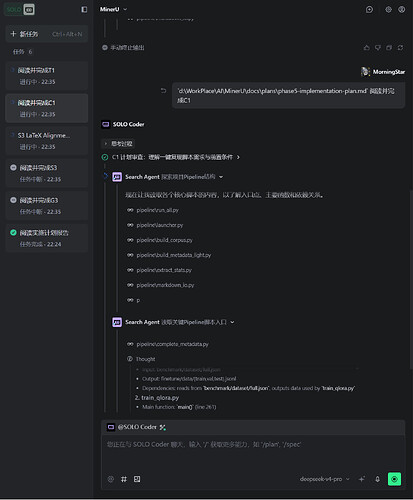Click the thumbs up feedback icon
The height and width of the screenshot is (500, 413).
pos(367,48)
